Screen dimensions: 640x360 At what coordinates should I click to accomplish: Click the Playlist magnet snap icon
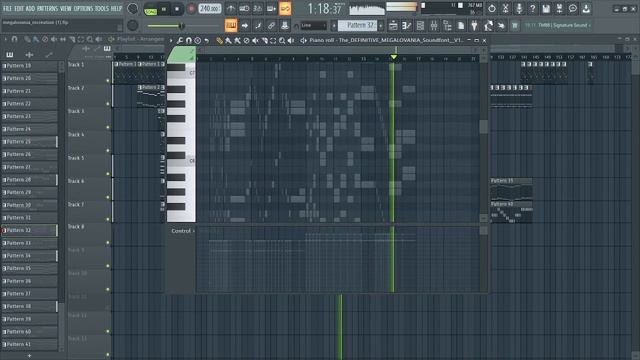click(x=15, y=39)
